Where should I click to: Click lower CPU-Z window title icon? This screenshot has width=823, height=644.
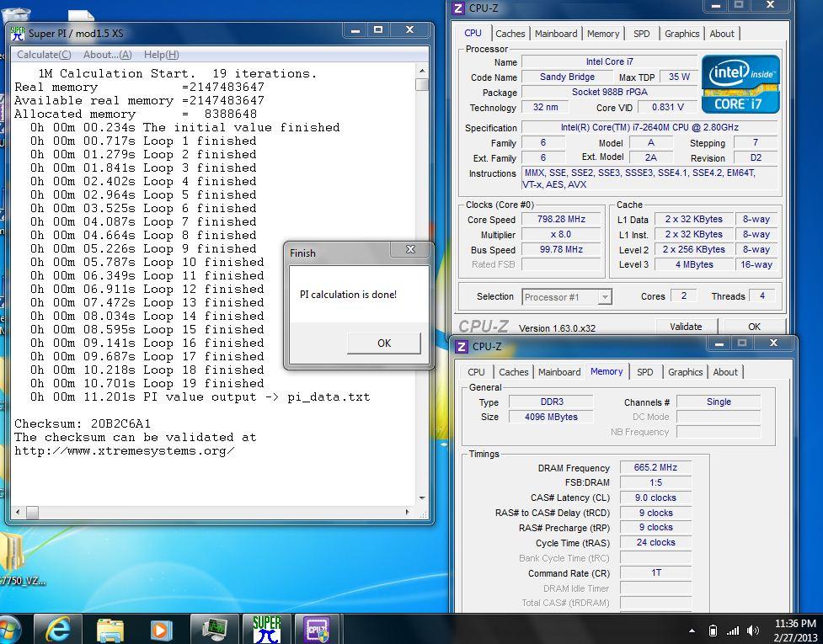[x=462, y=346]
